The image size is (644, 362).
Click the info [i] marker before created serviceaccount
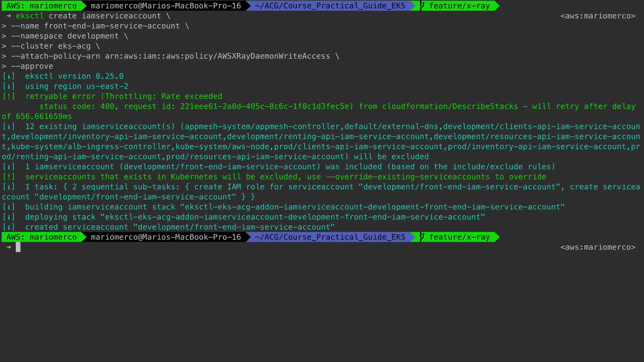pos(9,227)
